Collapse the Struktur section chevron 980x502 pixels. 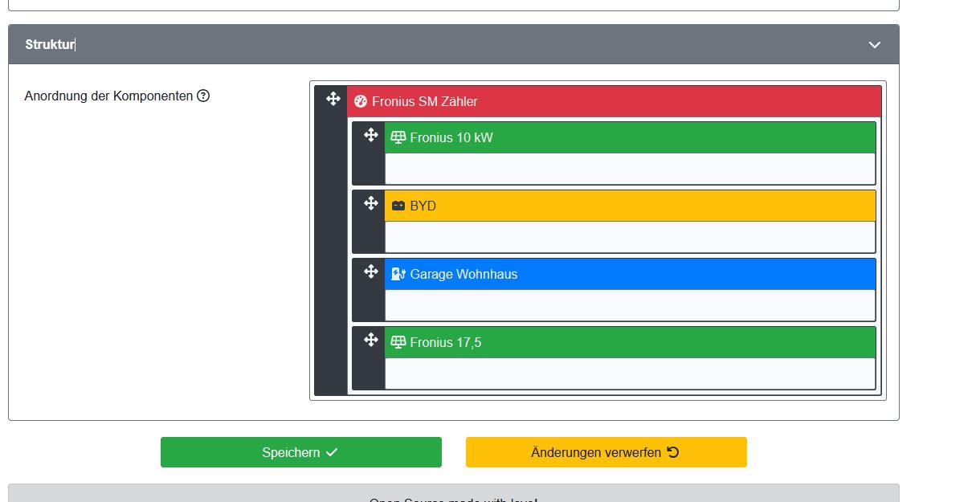tap(875, 45)
